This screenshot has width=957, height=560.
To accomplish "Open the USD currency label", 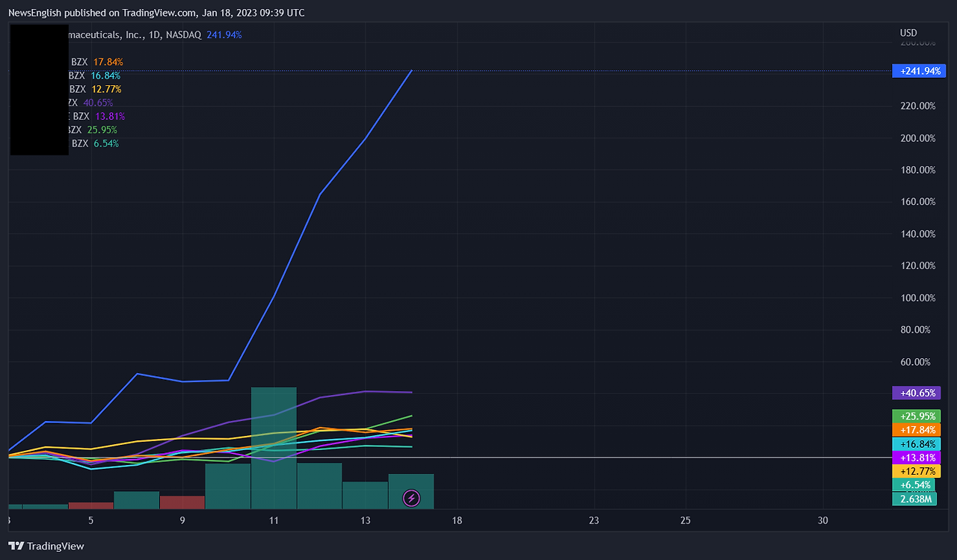I will (908, 33).
